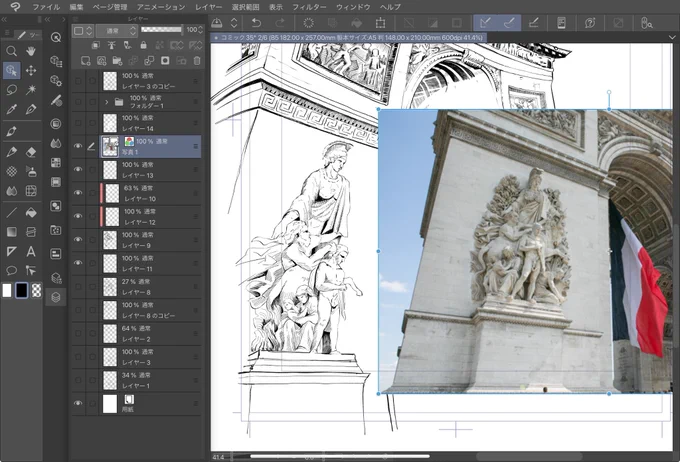The height and width of the screenshot is (462, 680).
Task: Select the transparent color swatch
Action: click(36, 290)
